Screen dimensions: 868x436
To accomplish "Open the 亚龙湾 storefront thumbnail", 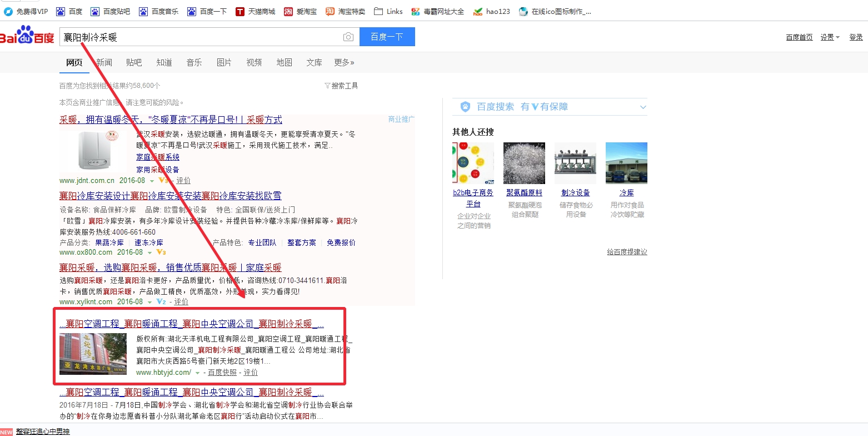I will [93, 354].
